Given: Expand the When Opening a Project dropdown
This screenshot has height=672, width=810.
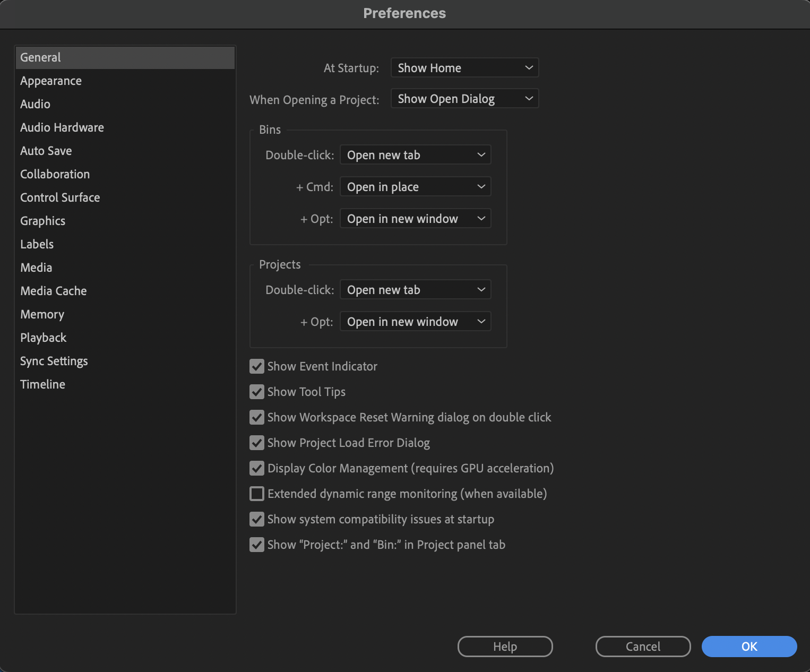Looking at the screenshot, I should 464,98.
